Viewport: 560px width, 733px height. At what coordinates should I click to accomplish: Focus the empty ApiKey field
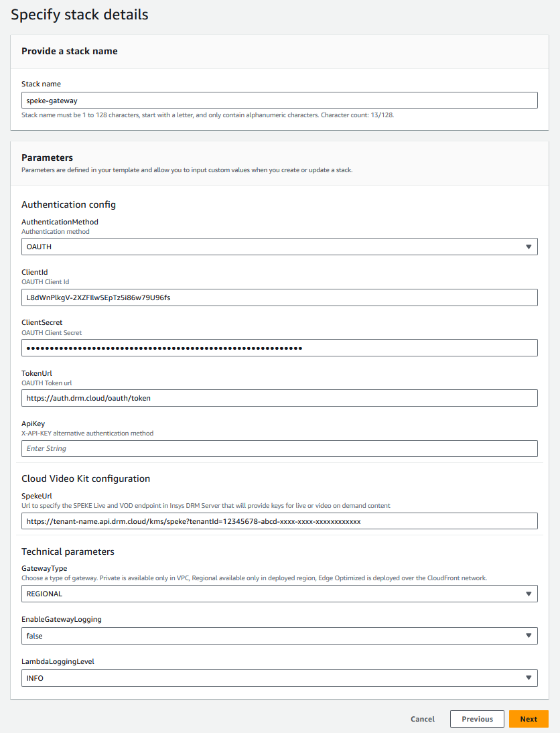point(279,448)
